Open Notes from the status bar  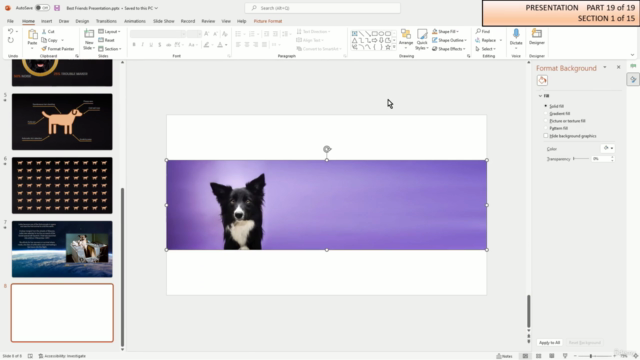[504, 356]
